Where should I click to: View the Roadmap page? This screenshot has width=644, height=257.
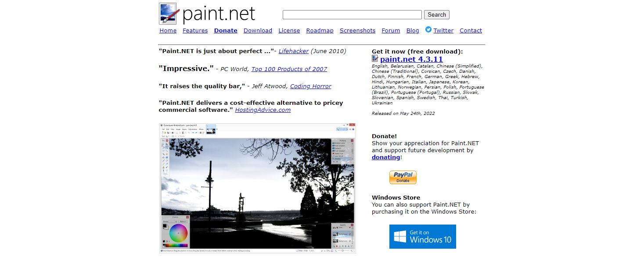[320, 31]
